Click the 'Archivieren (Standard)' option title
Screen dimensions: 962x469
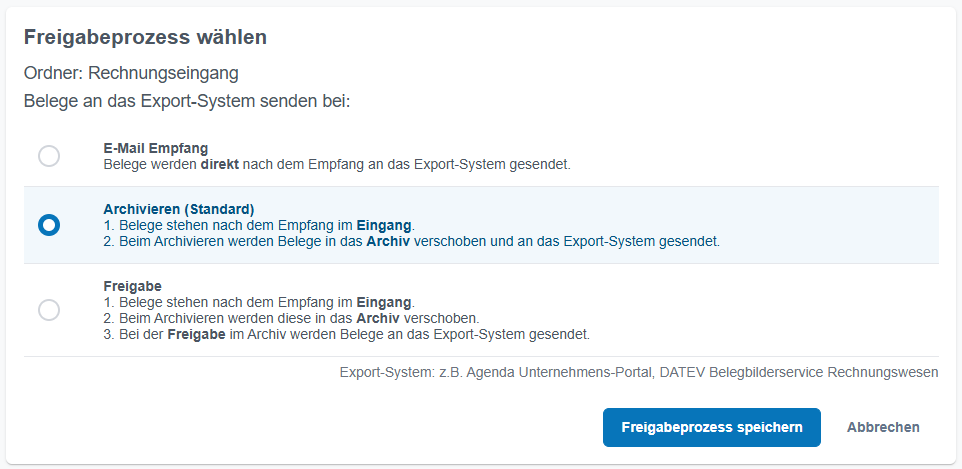(x=179, y=209)
